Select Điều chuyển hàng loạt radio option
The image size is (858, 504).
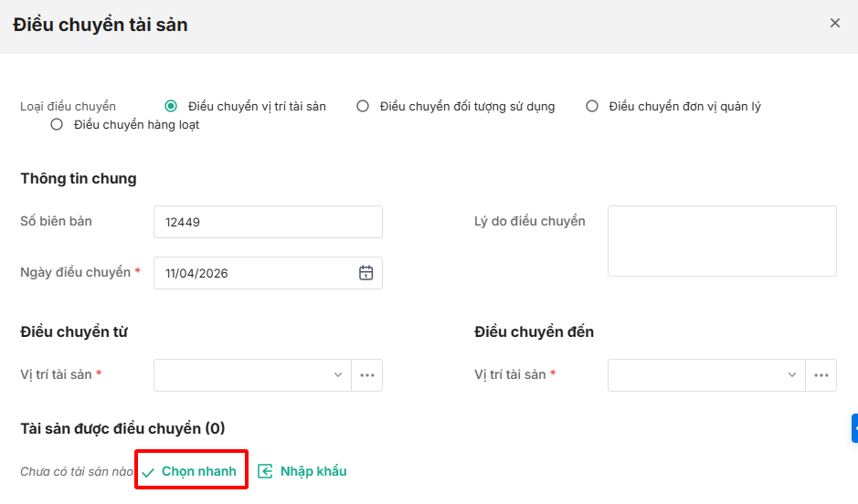point(57,124)
